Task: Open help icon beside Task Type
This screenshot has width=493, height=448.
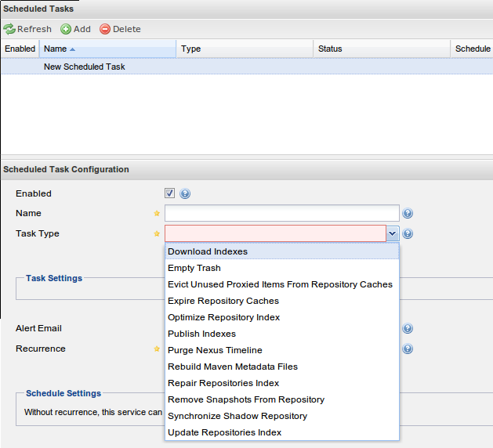Action: coord(408,233)
